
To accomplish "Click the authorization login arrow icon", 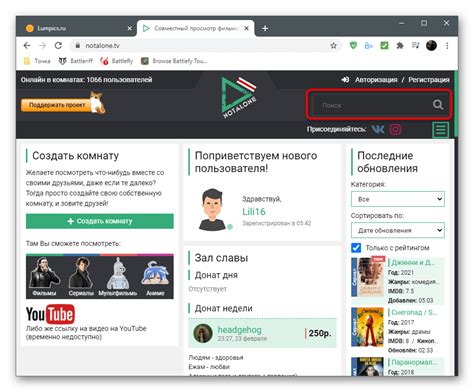I will pyautogui.click(x=345, y=80).
